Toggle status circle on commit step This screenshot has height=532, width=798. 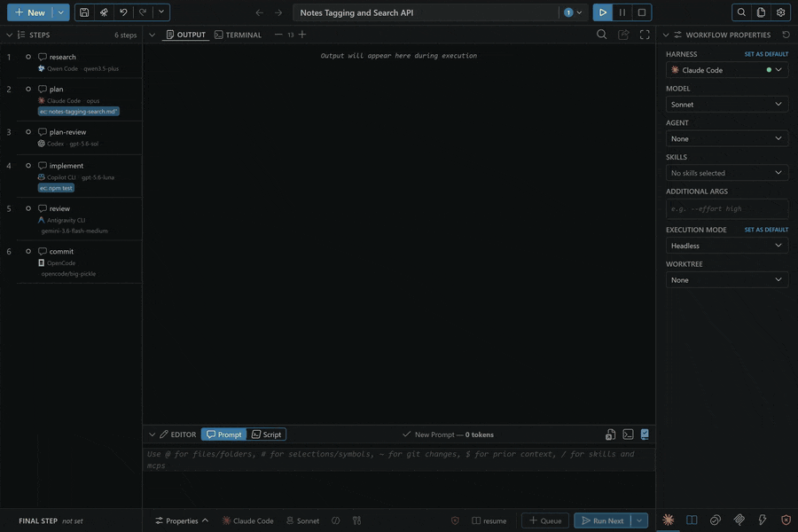point(28,251)
